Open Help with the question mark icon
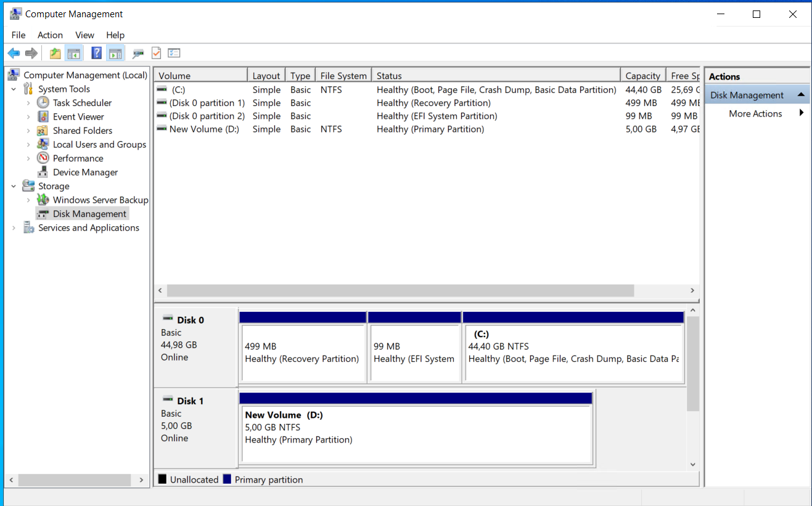 pyautogui.click(x=97, y=54)
